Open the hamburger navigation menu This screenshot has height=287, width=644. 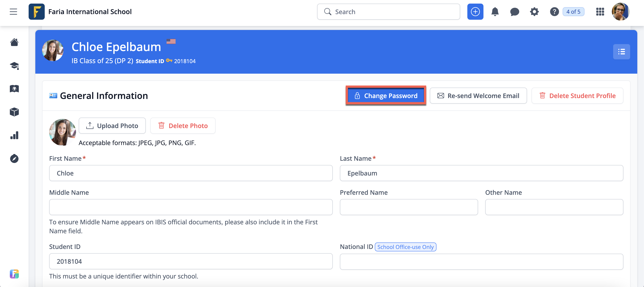click(x=13, y=12)
